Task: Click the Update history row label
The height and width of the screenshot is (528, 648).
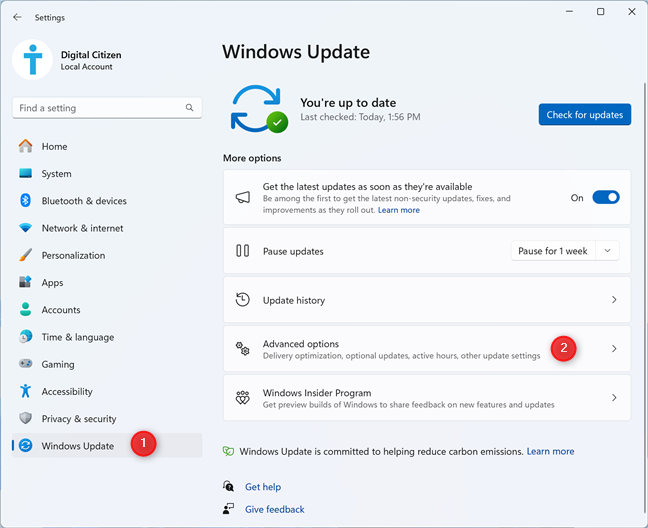Action: click(x=294, y=300)
